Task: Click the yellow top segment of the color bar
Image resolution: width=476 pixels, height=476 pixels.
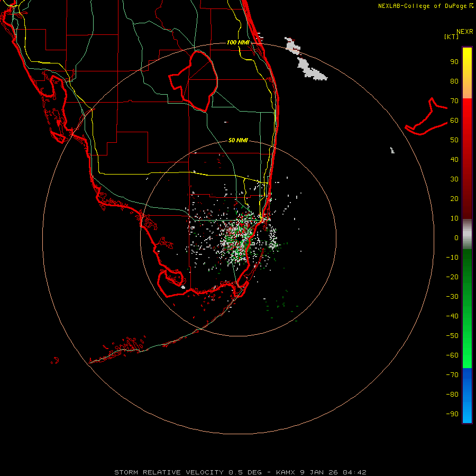Action: coord(467,73)
